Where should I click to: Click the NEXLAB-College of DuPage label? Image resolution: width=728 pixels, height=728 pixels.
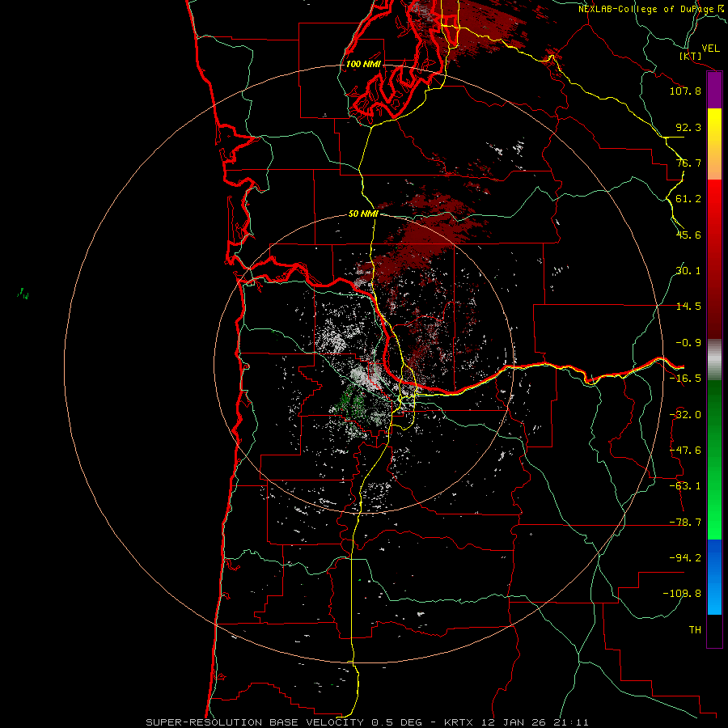pos(645,9)
